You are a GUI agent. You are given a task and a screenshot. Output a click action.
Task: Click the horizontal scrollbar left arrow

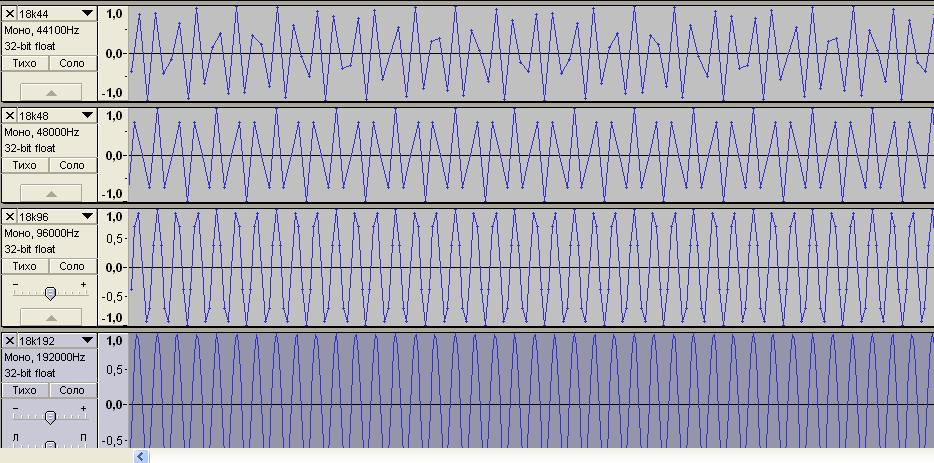(x=141, y=456)
